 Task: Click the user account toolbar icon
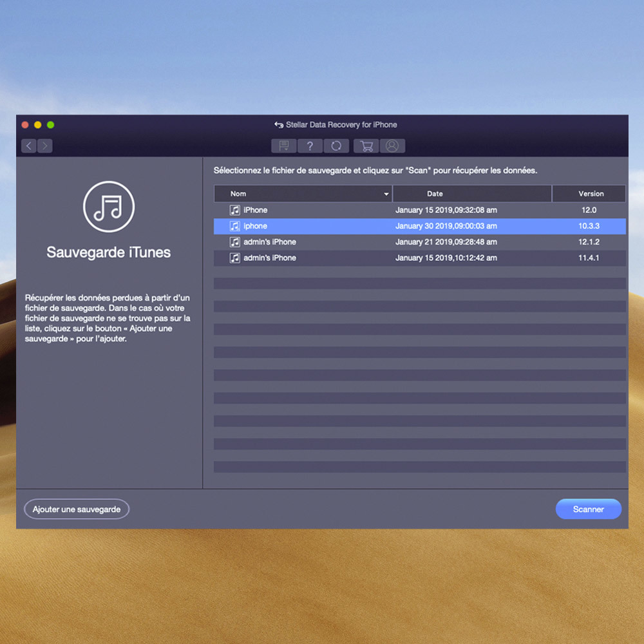click(392, 146)
